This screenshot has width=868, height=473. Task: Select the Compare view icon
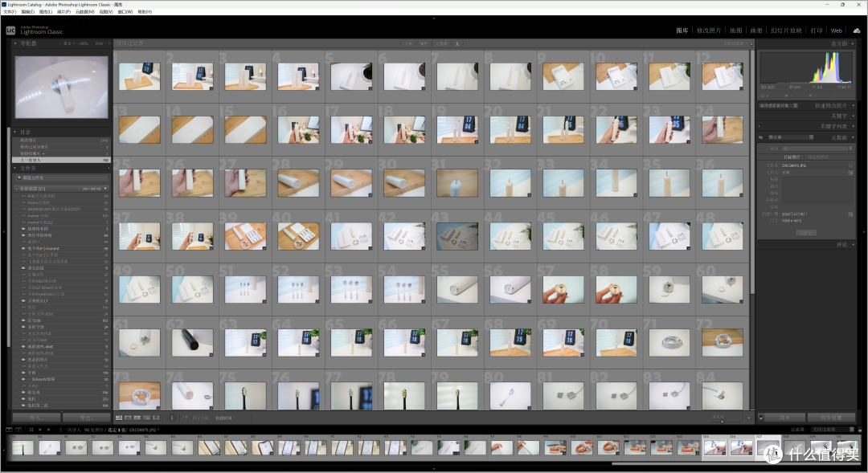(x=137, y=418)
